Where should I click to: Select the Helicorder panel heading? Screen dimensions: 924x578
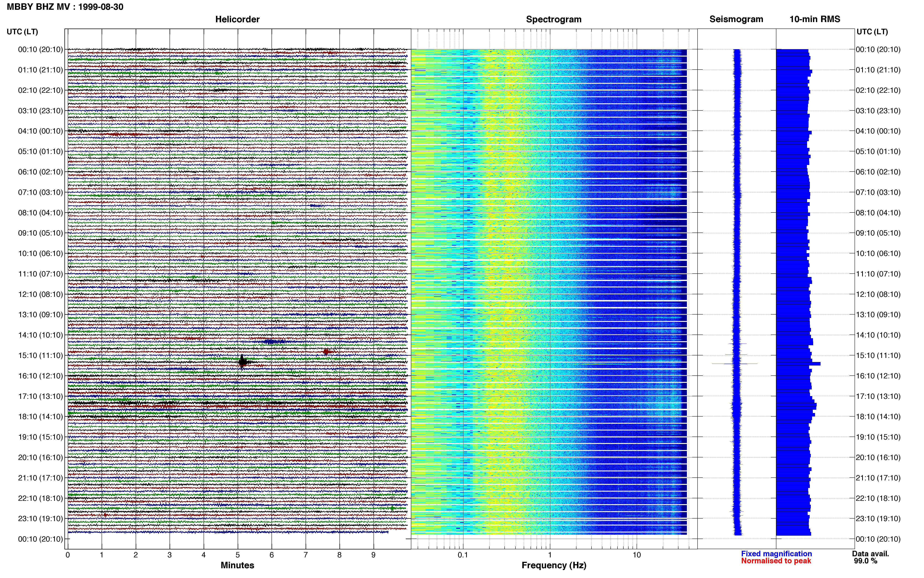click(x=237, y=19)
